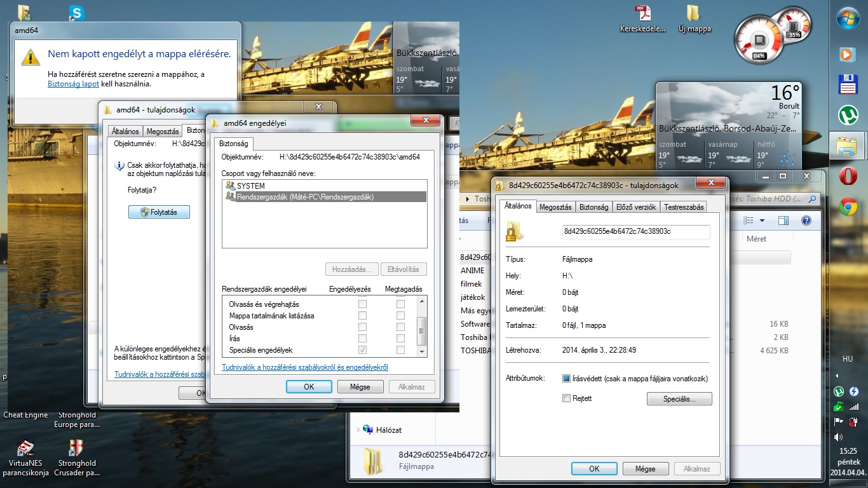Toggle the Explorer preview pane icon
This screenshot has width=868, height=488.
(783, 220)
